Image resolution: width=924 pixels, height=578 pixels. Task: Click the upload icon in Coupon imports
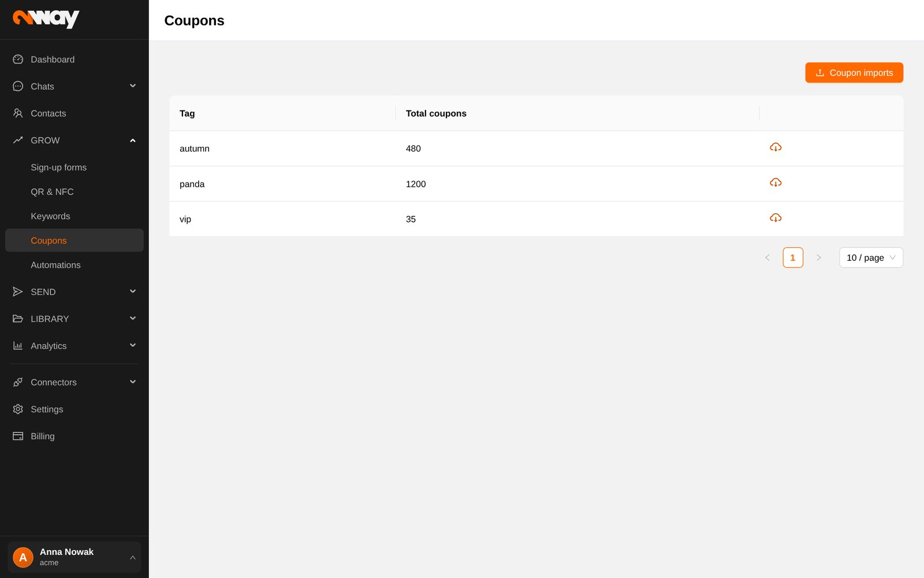(820, 73)
